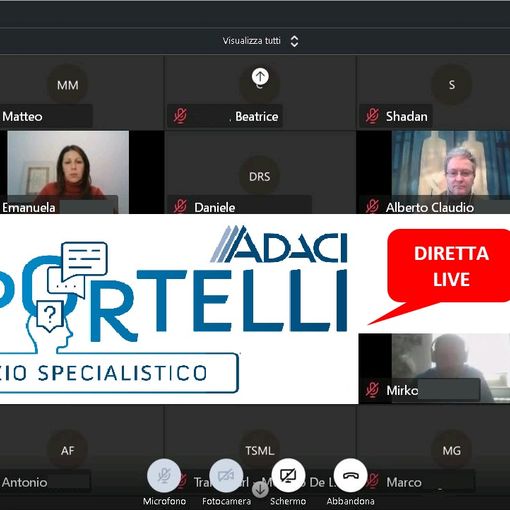Select Alberto Claudio's video thumbnail
The image size is (510, 510).
(x=451, y=172)
